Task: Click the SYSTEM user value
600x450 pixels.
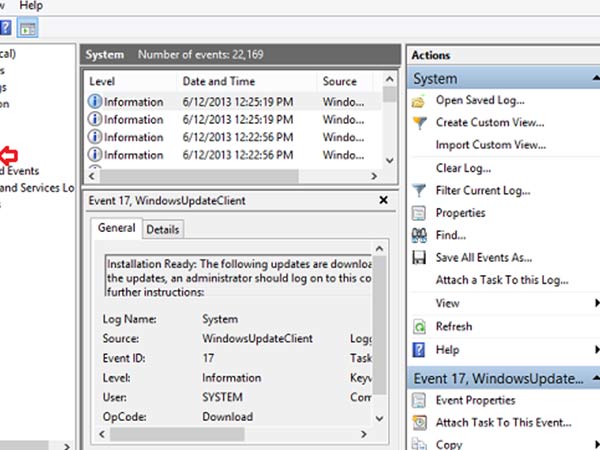Action: click(222, 397)
